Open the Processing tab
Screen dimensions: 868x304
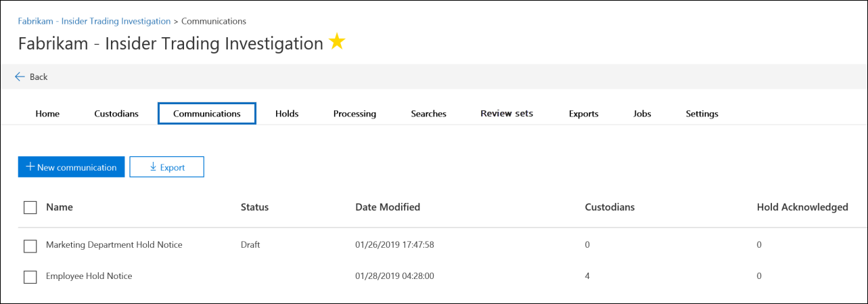[355, 114]
